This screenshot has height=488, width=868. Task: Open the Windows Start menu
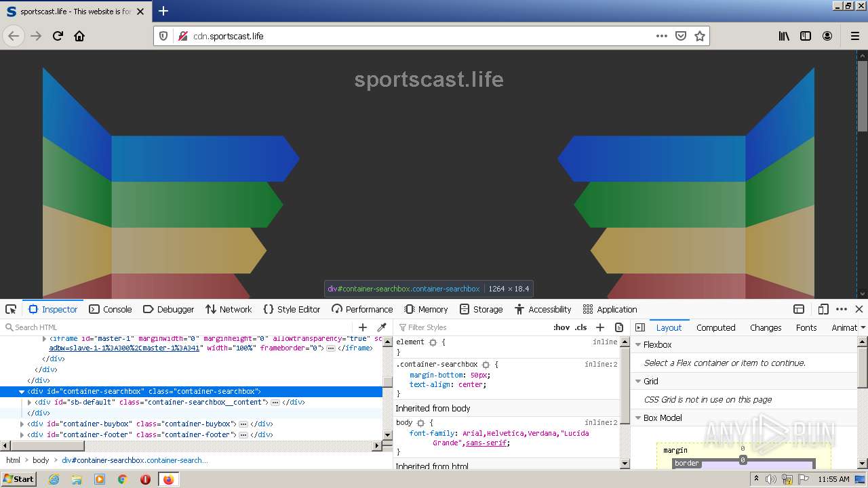[x=19, y=479]
